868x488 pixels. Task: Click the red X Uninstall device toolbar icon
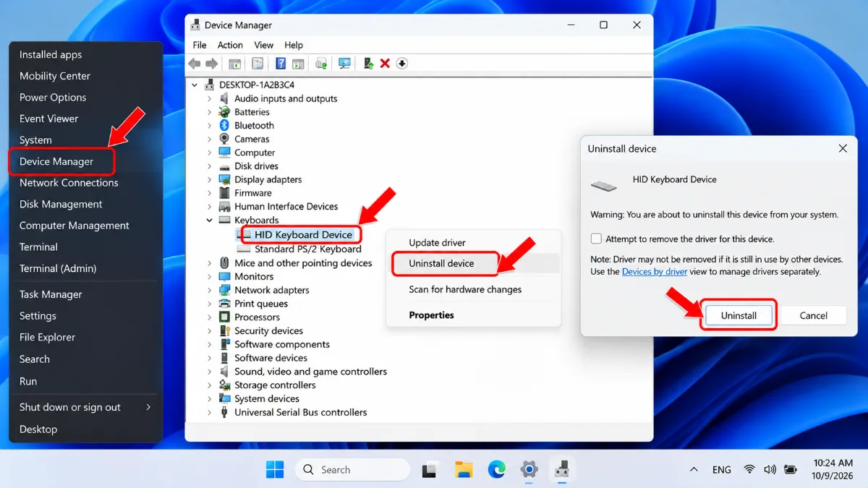click(385, 64)
